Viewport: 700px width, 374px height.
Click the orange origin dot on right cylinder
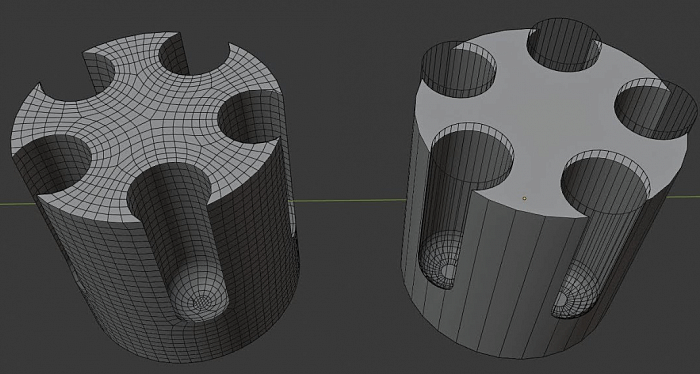tap(525, 199)
